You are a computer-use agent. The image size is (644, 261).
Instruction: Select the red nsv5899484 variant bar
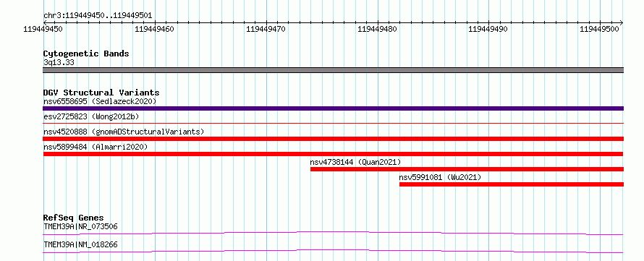pos(333,154)
